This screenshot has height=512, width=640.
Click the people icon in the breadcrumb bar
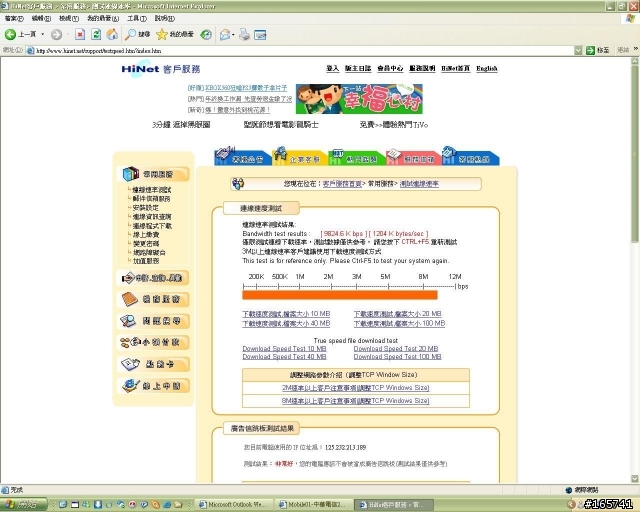tap(238, 184)
